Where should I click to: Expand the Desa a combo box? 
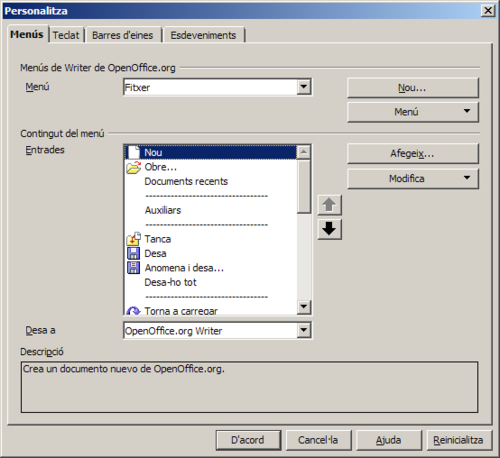(x=304, y=330)
